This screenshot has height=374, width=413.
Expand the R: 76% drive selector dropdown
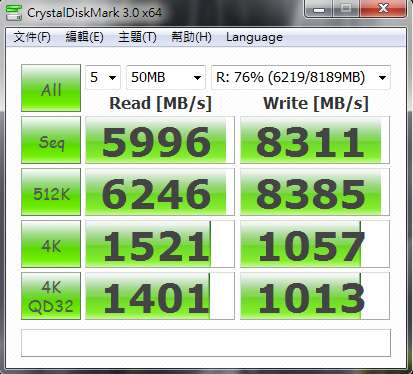[301, 77]
